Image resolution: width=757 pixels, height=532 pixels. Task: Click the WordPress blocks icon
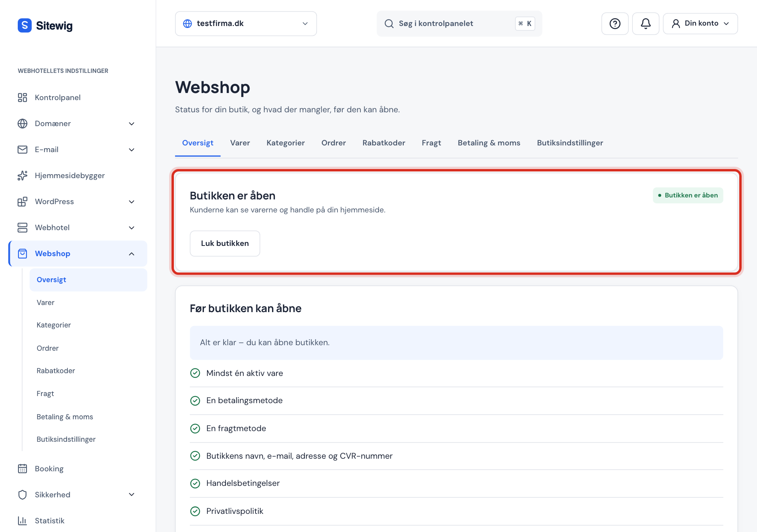(22, 201)
